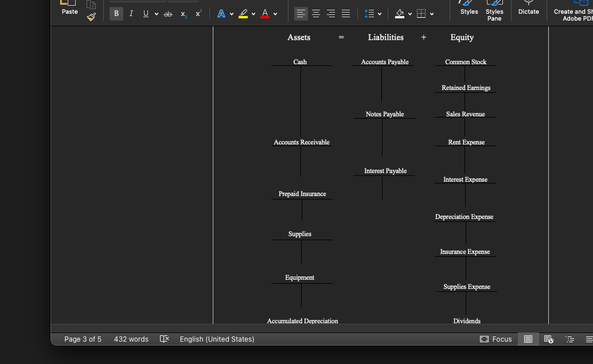Click the Cash T-account label
Screen dimensions: 593x364
pos(300,61)
